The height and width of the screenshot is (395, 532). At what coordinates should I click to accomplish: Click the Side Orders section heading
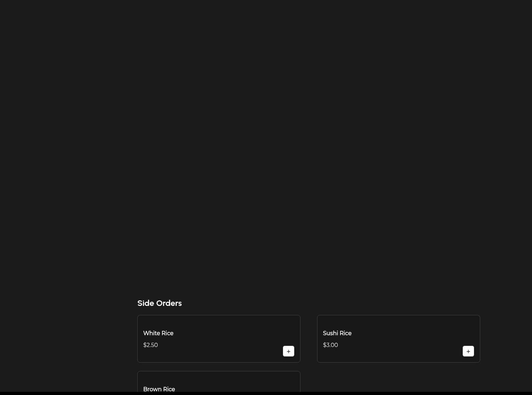[160, 303]
